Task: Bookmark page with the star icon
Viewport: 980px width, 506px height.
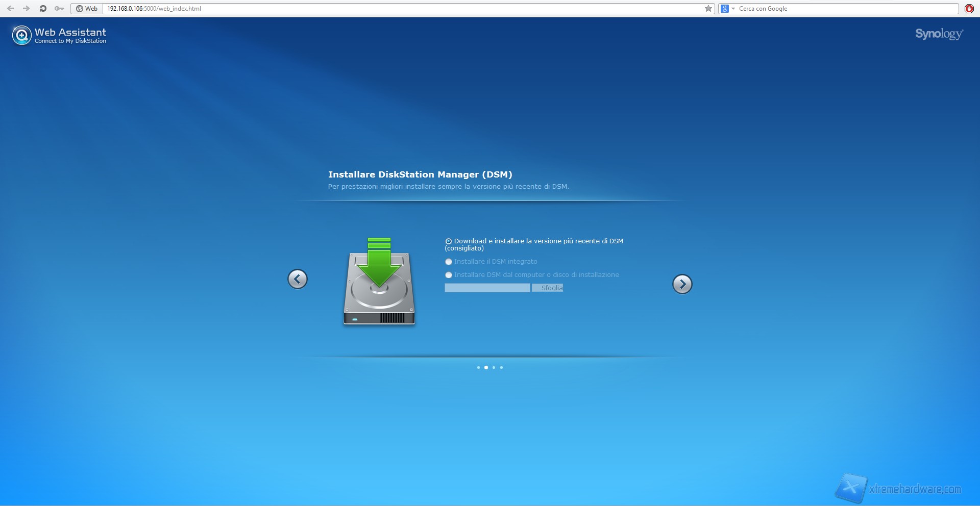Action: tap(708, 9)
